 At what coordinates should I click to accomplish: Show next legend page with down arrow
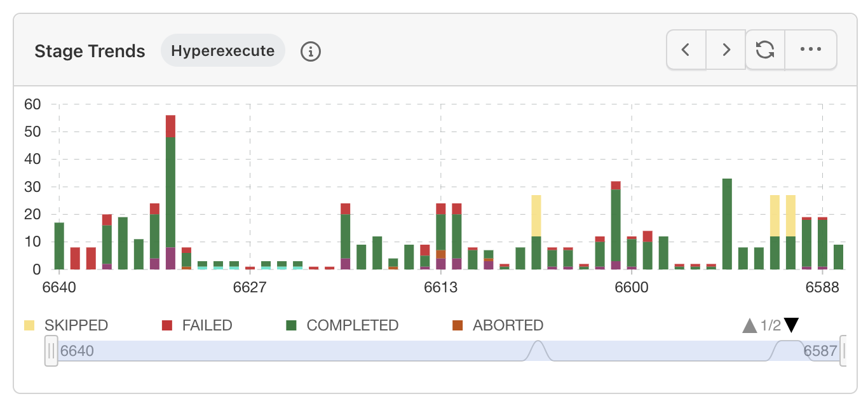[x=791, y=325]
